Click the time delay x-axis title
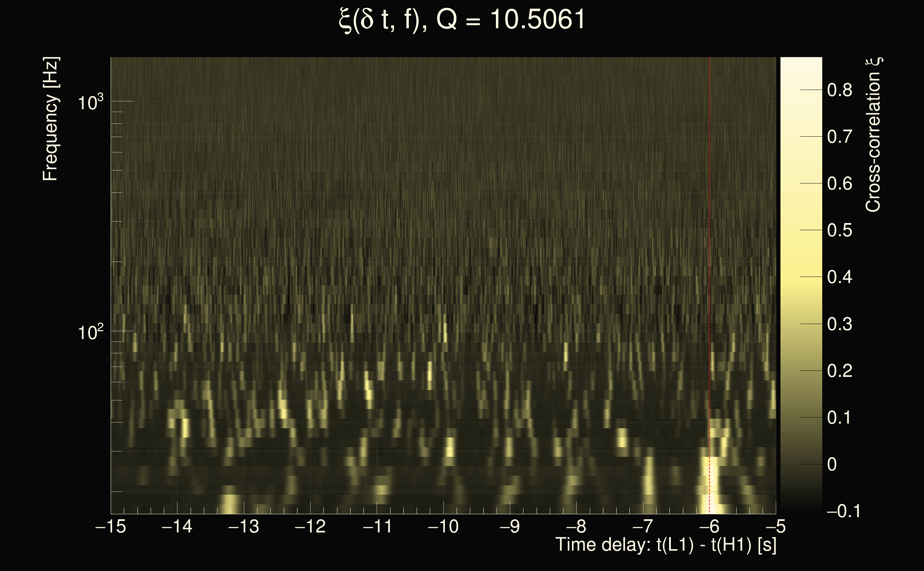 tap(666, 545)
